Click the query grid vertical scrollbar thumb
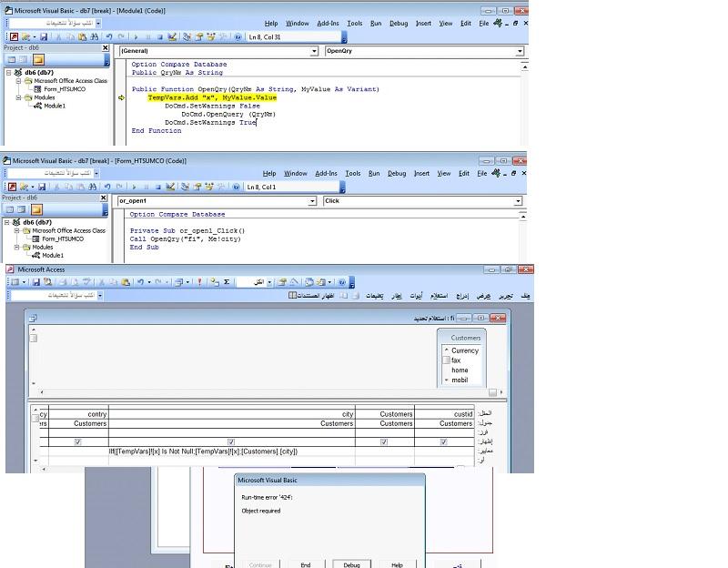 [x=35, y=419]
